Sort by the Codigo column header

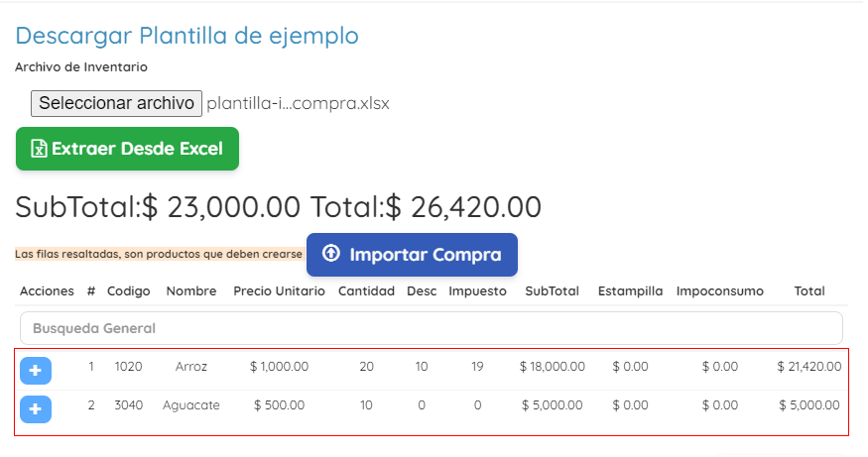(128, 291)
